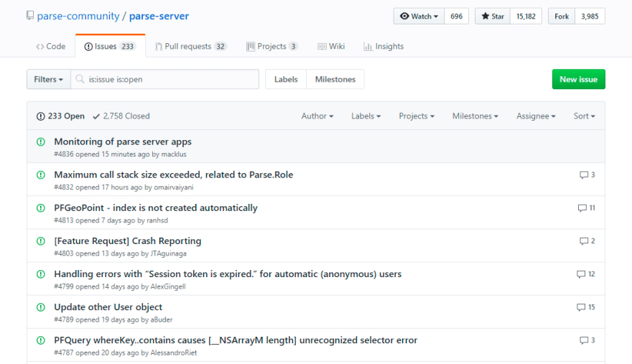Open issue Handling errors with Session token is expired
Image resolution: width=632 pixels, height=364 pixels.
(x=228, y=274)
